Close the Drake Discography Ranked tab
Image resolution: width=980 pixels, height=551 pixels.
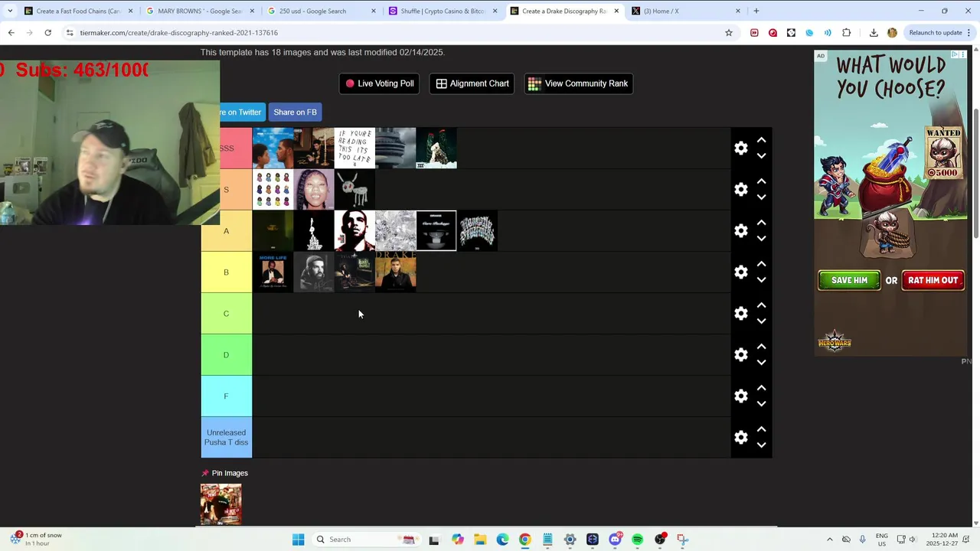pos(616,11)
